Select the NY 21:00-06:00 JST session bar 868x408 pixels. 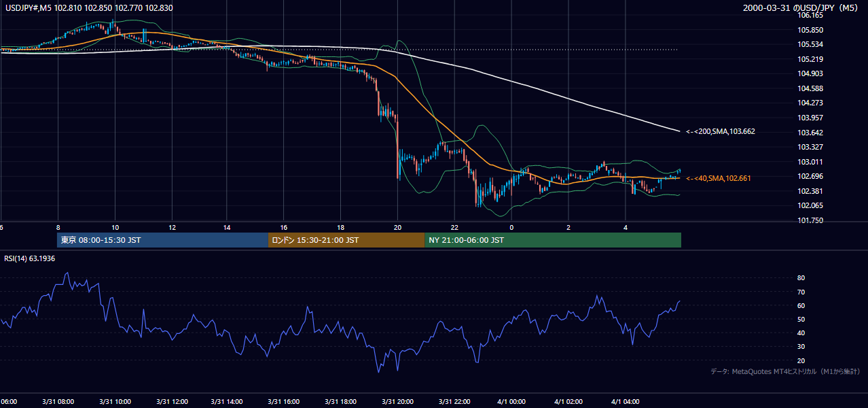[x=553, y=240]
